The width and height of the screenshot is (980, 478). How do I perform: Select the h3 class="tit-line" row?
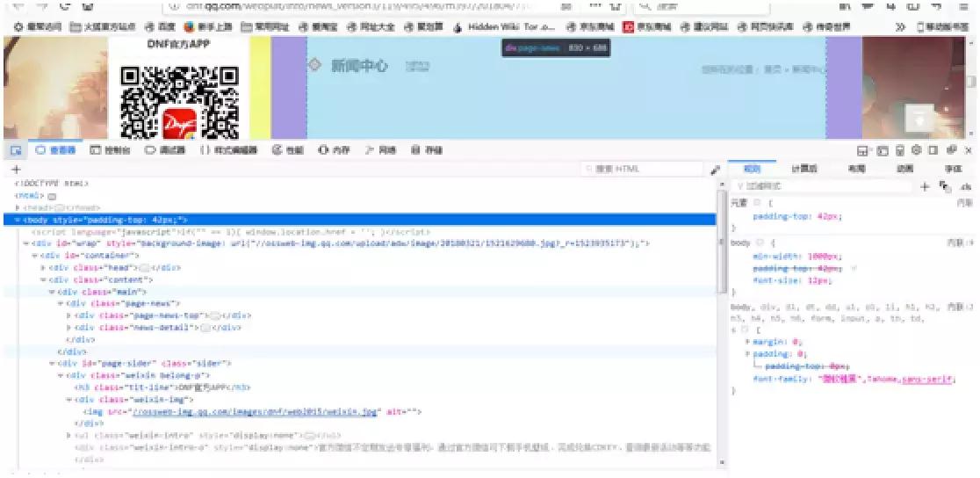click(162, 387)
